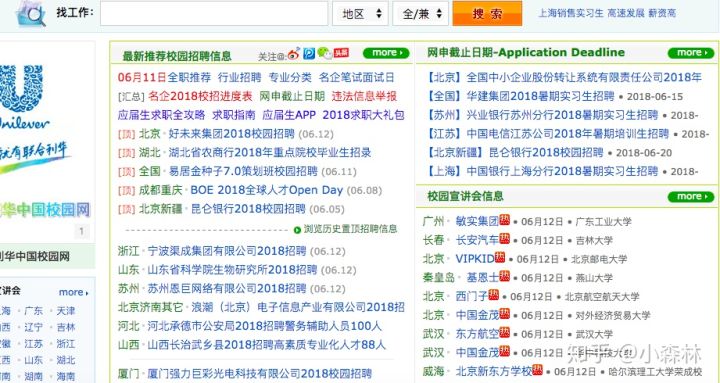
Task: Open the 应届生APP link
Action: (x=289, y=115)
